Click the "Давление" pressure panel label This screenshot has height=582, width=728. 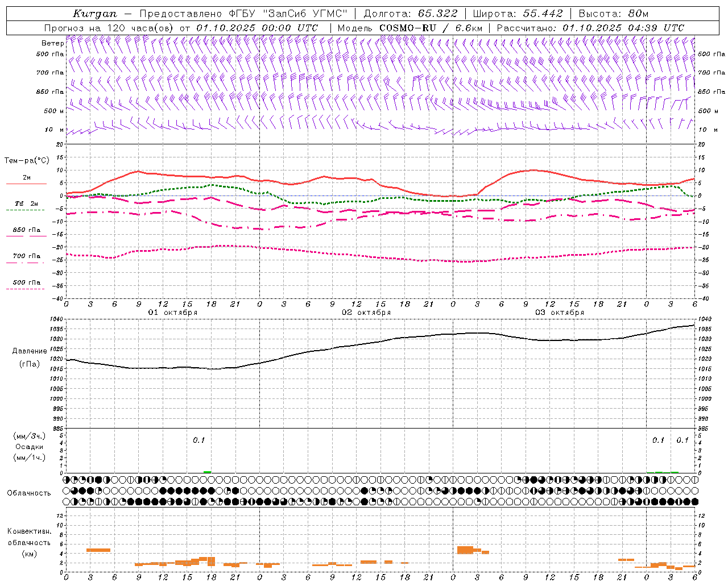pyautogui.click(x=30, y=351)
